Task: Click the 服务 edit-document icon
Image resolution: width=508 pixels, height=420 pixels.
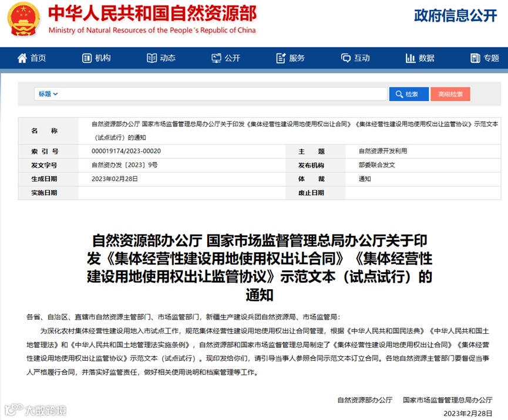Action: click(x=281, y=58)
